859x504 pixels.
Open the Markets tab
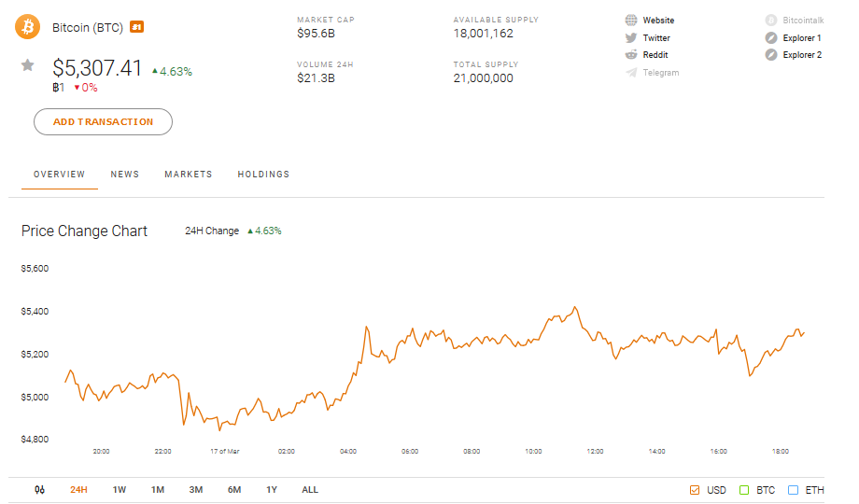coord(189,175)
